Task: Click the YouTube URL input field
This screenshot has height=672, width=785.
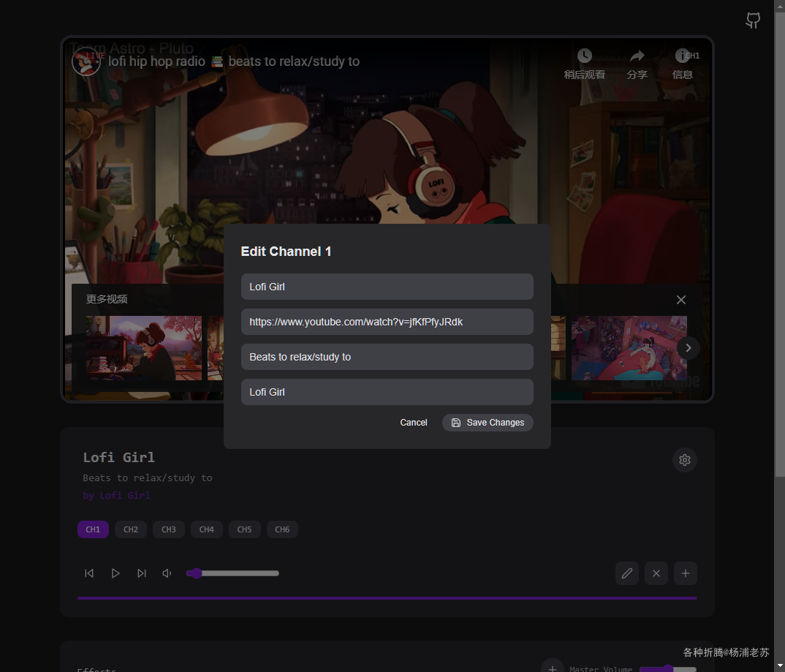Action: pos(387,322)
